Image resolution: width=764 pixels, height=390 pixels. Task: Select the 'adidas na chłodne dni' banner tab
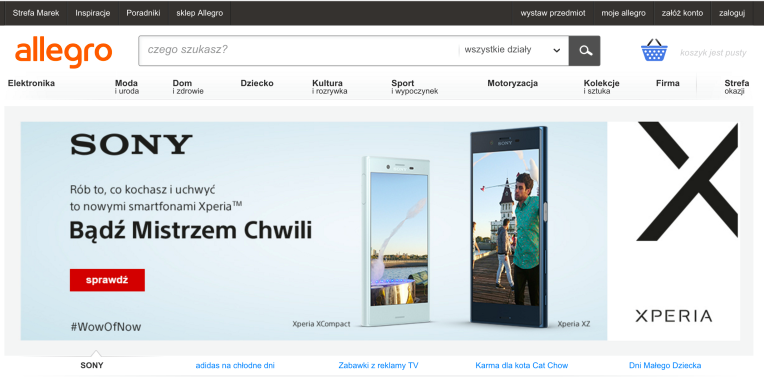pyautogui.click(x=235, y=365)
